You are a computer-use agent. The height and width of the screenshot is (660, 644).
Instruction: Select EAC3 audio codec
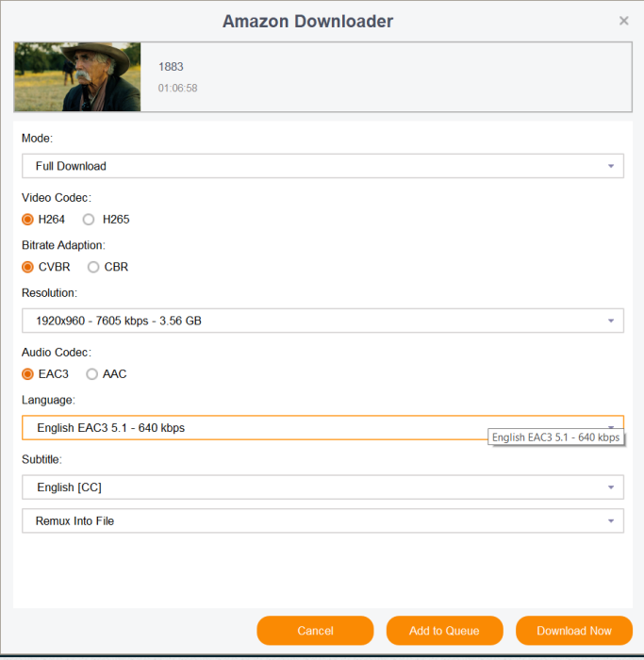(28, 374)
